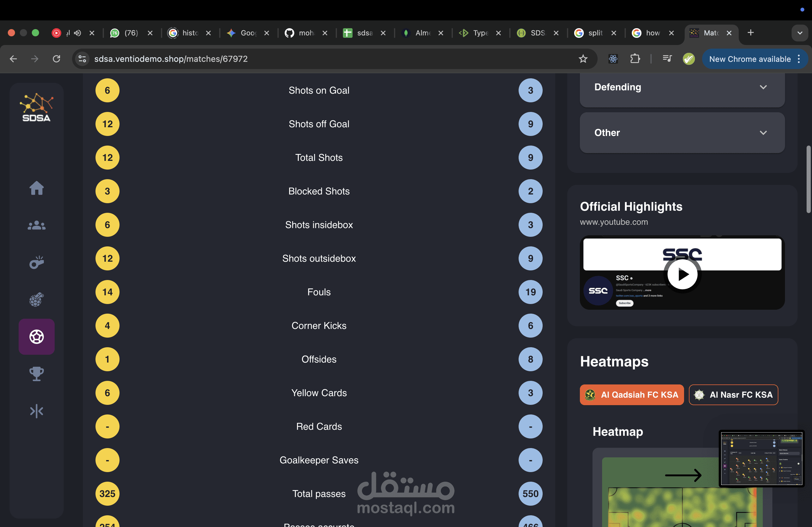Screen dimensions: 812x527
Task: Open Chrome extensions puzzle icon
Action: tap(635, 59)
